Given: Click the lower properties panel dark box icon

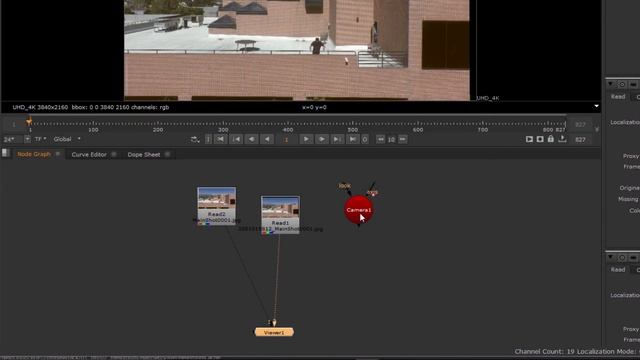Looking at the screenshot, I should pyautogui.click(x=633, y=258).
